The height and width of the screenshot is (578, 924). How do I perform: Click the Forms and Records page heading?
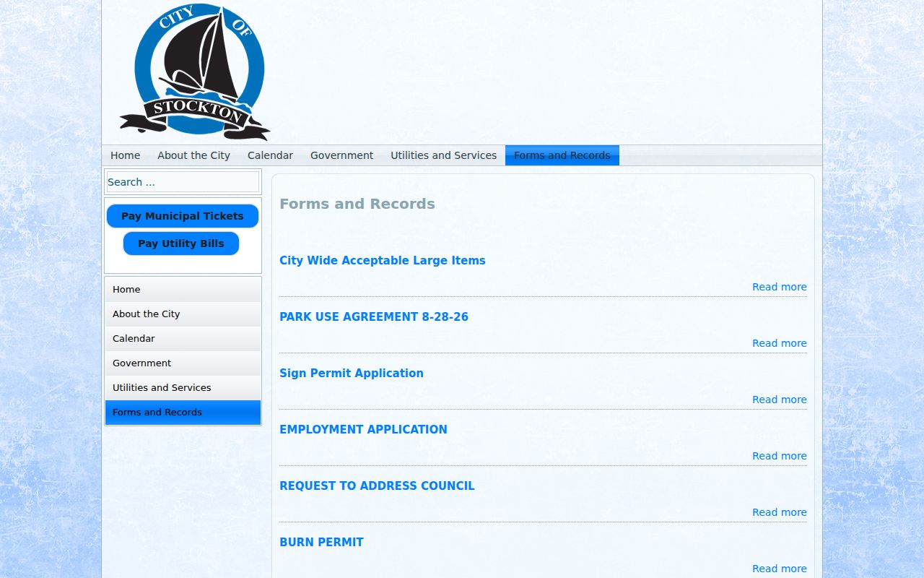pyautogui.click(x=357, y=204)
